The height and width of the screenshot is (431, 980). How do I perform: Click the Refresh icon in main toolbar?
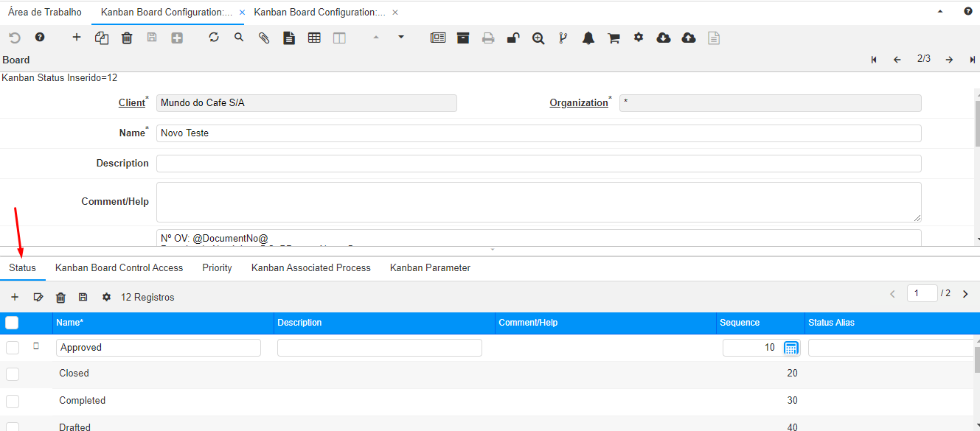[x=214, y=37]
